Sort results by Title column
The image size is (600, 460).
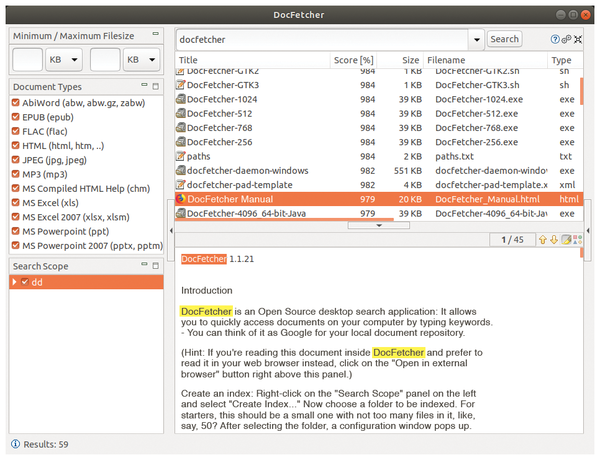pos(253,60)
